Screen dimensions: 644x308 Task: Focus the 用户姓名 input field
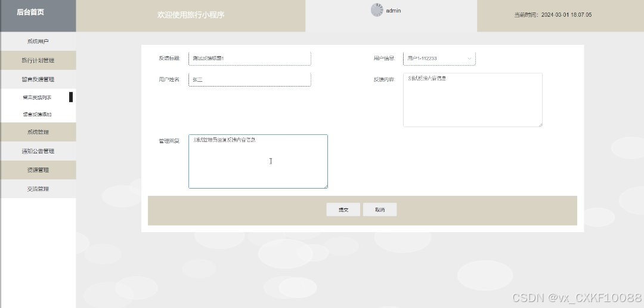pyautogui.click(x=250, y=79)
